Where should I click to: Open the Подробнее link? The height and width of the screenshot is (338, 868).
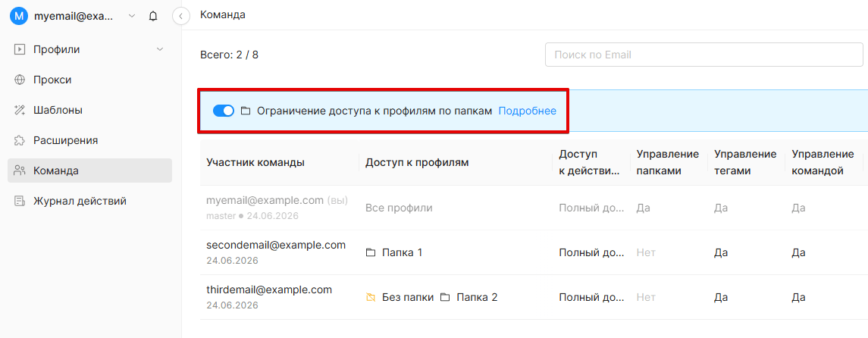[527, 111]
